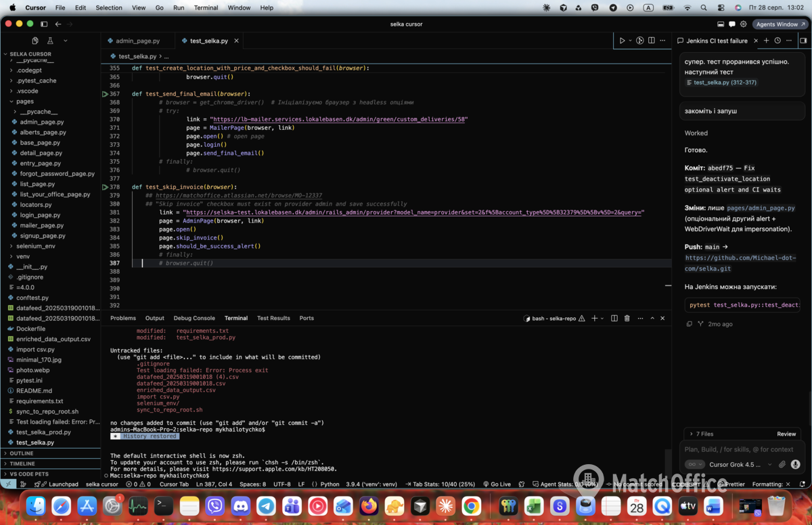Switch to the Problems panel tab
This screenshot has width=812, height=525.
click(123, 318)
